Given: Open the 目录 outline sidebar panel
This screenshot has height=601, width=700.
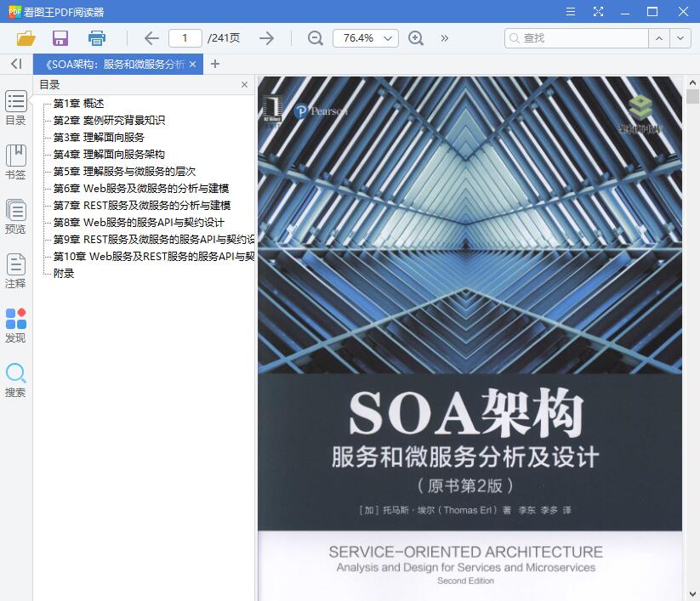Looking at the screenshot, I should pyautogui.click(x=15, y=109).
